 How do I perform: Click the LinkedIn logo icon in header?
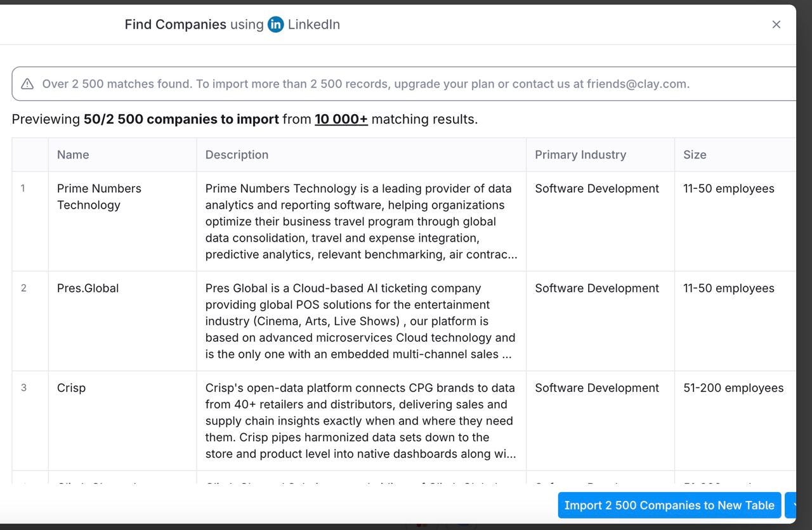click(275, 24)
